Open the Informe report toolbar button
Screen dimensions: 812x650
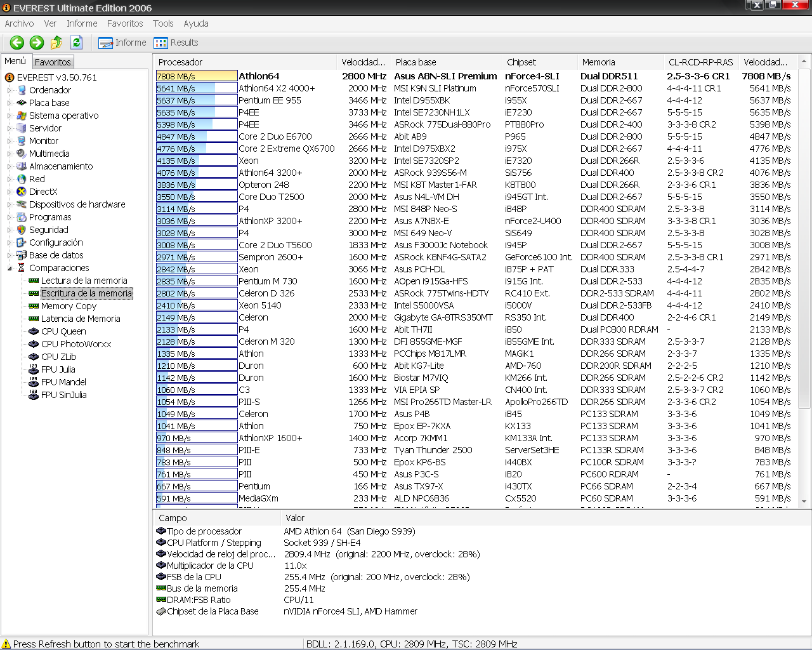click(122, 43)
